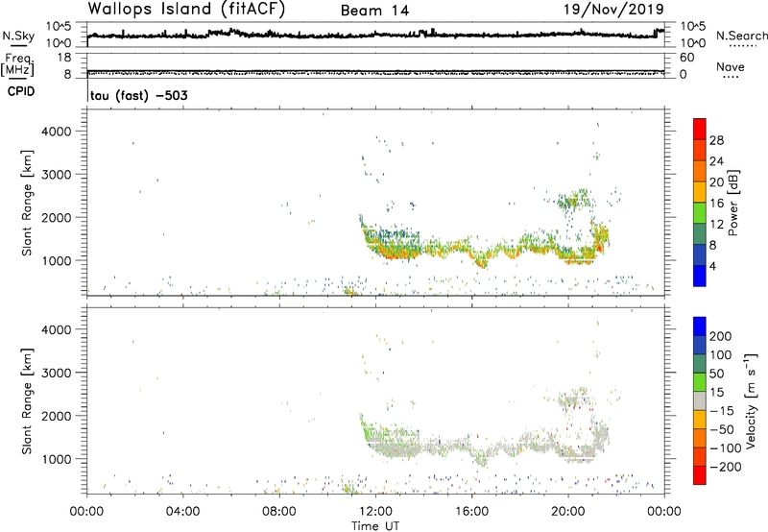768x532 pixels.
Task: Click the 'N.Sky' legend label
Action: pyautogui.click(x=18, y=36)
